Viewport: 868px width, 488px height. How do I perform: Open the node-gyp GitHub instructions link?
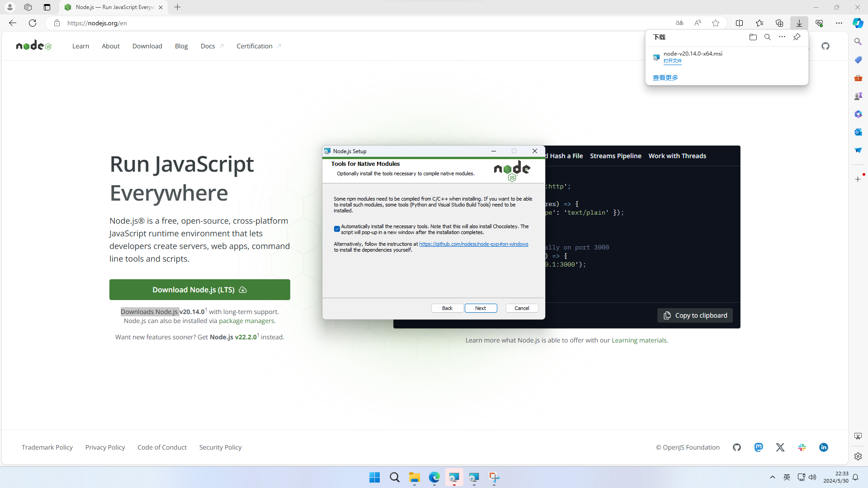tap(473, 244)
